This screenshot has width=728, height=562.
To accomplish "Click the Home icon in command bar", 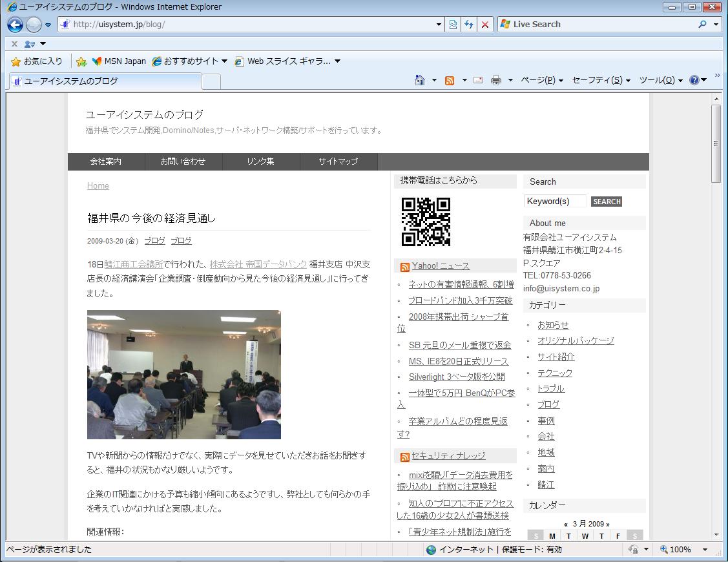I will point(420,80).
